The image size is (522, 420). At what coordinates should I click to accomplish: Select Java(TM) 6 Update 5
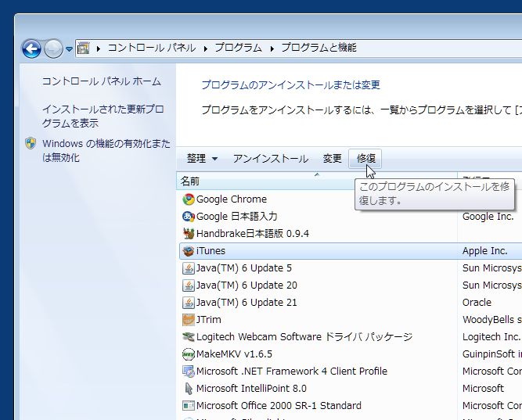(x=244, y=268)
